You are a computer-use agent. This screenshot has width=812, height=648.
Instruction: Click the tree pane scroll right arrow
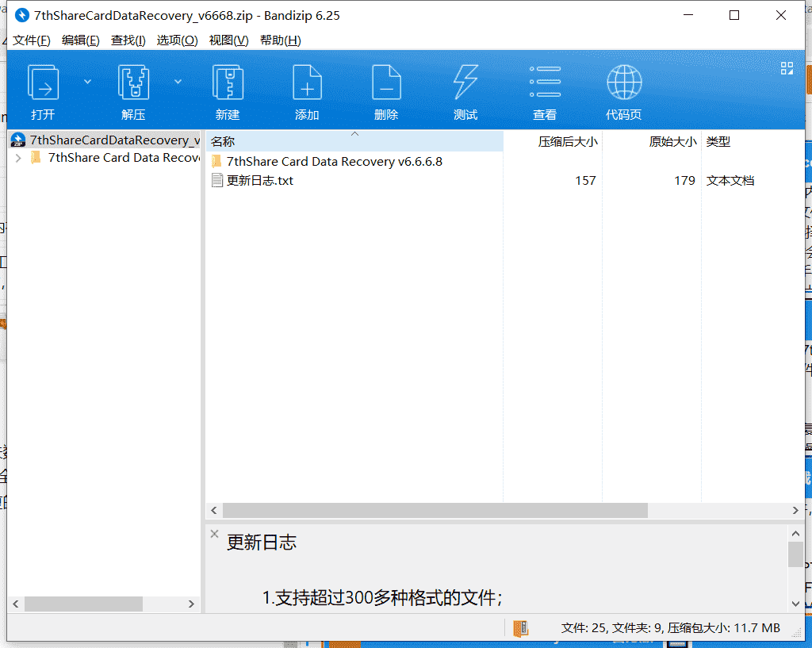pyautogui.click(x=191, y=604)
